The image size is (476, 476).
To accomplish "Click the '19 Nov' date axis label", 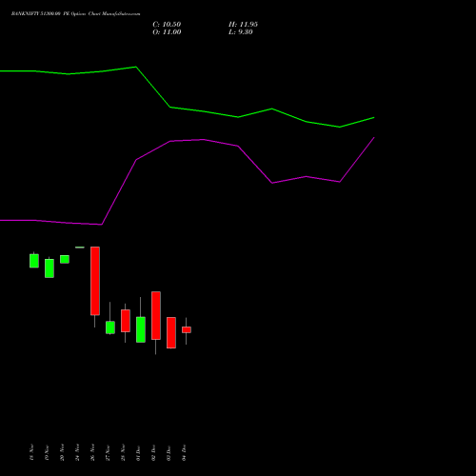I will [x=47, y=452].
